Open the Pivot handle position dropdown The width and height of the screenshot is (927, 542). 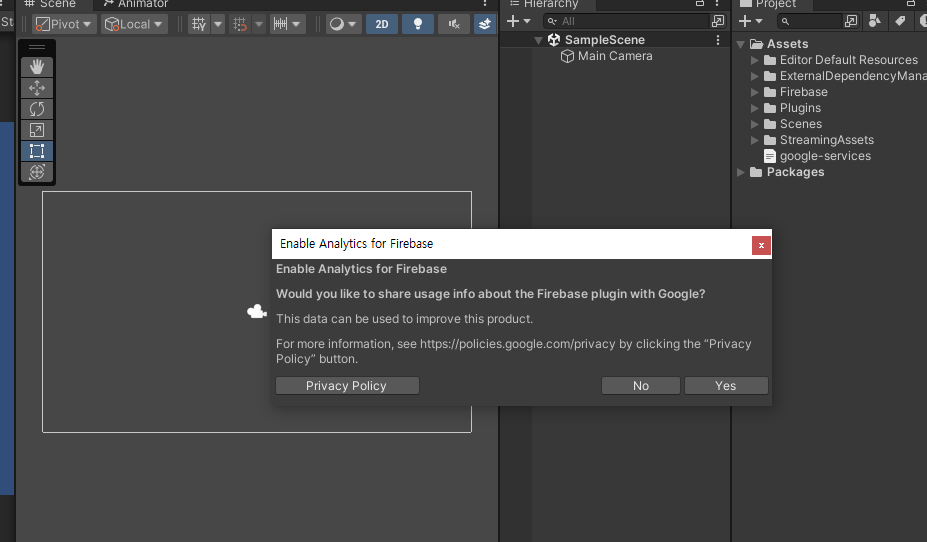coord(64,24)
